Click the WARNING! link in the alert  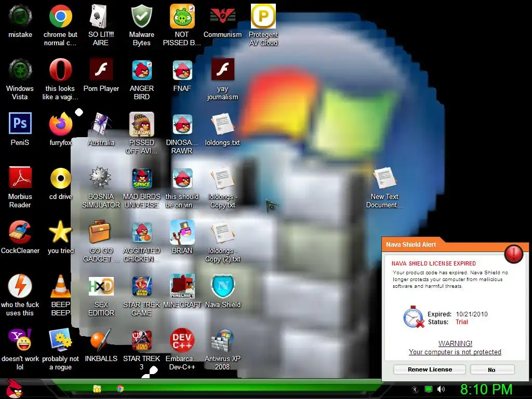pos(455,343)
